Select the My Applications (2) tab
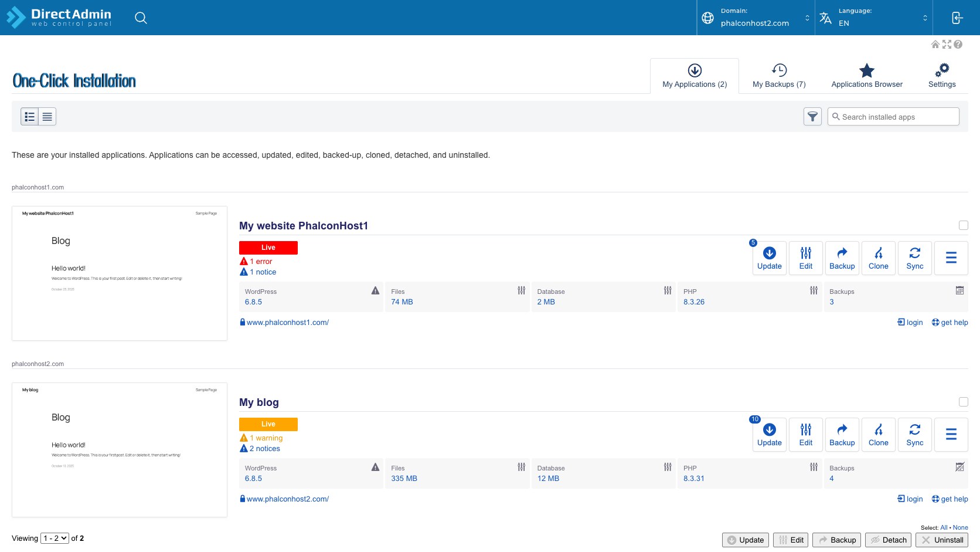980x552 pixels. point(695,76)
